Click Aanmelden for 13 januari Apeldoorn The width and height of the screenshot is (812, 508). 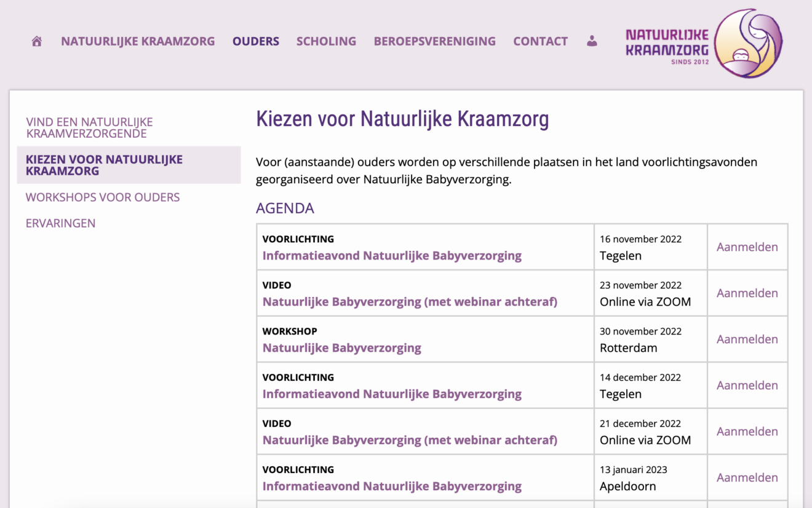coord(747,478)
